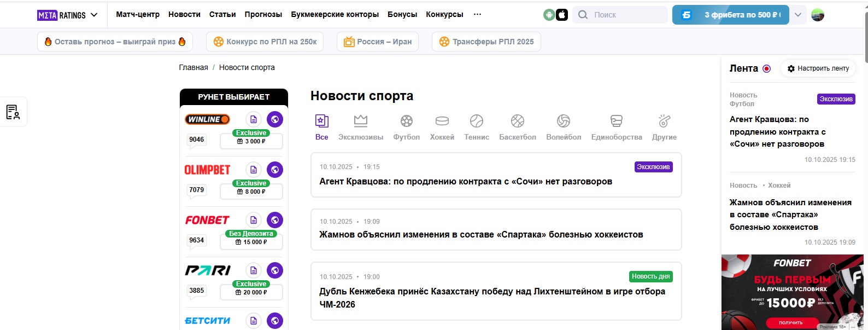The width and height of the screenshot is (868, 330).
Task: Open Fonbet review document icon
Action: pyautogui.click(x=253, y=220)
